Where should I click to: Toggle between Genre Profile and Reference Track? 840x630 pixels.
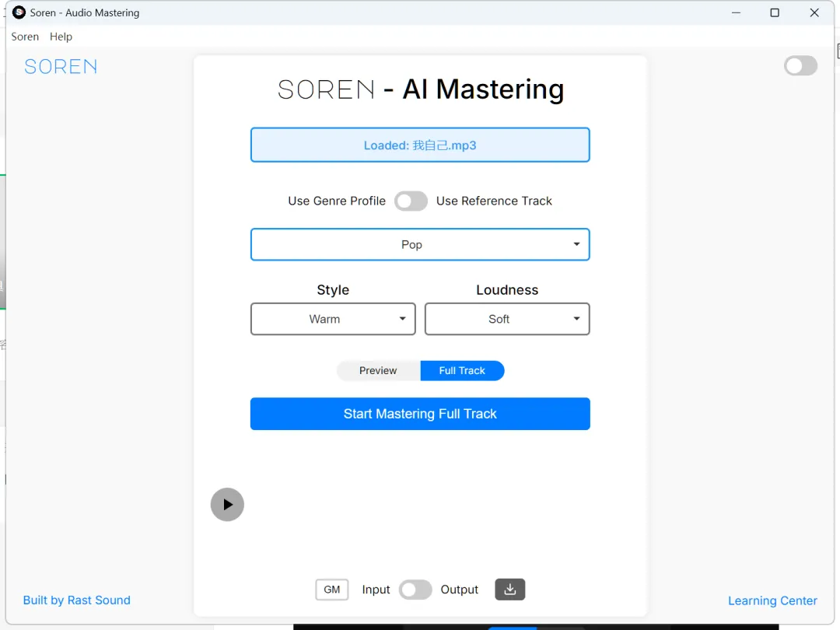pos(411,201)
